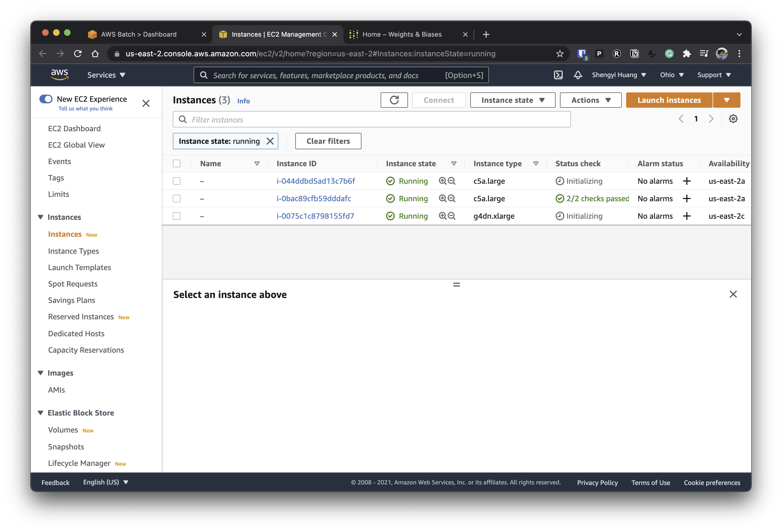Open instance link i-0075c1c8798155fd7
Viewport: 782px width, 532px height.
tap(315, 216)
